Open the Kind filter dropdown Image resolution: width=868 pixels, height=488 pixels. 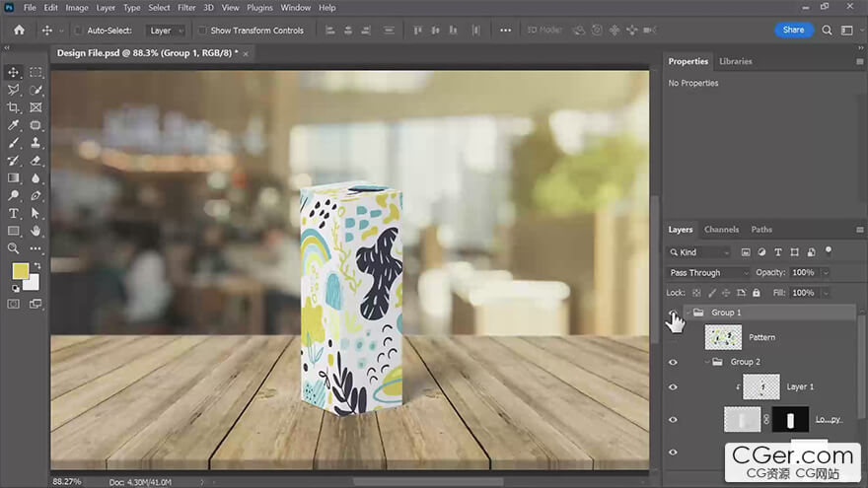(699, 252)
